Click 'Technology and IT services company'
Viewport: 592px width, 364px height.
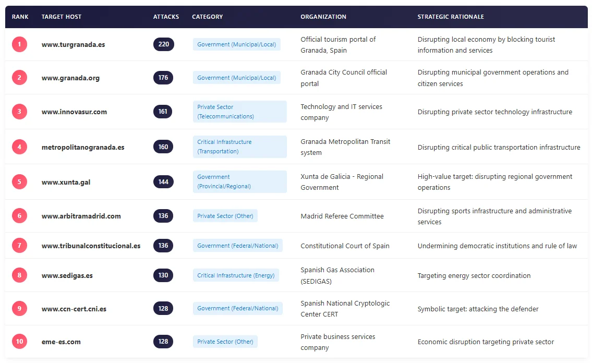(341, 112)
